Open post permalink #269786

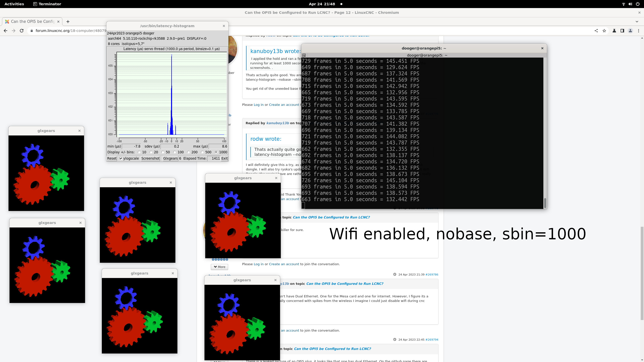(432, 275)
